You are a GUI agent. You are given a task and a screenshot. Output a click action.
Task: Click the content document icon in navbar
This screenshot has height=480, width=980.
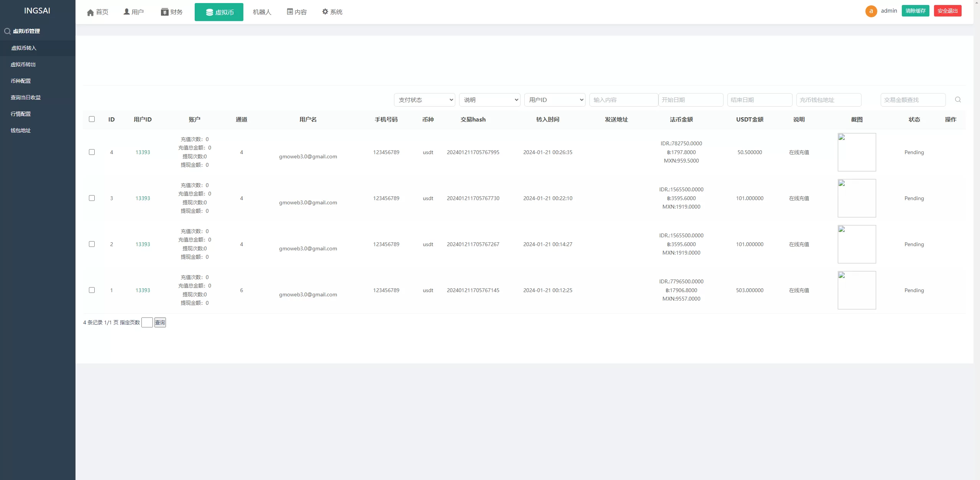tap(290, 12)
